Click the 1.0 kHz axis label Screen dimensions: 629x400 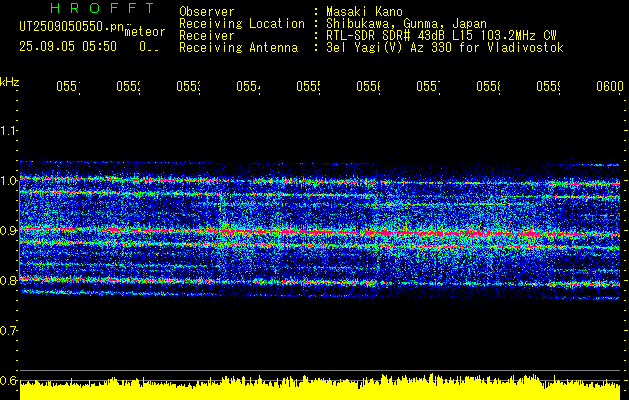pyautogui.click(x=8, y=180)
